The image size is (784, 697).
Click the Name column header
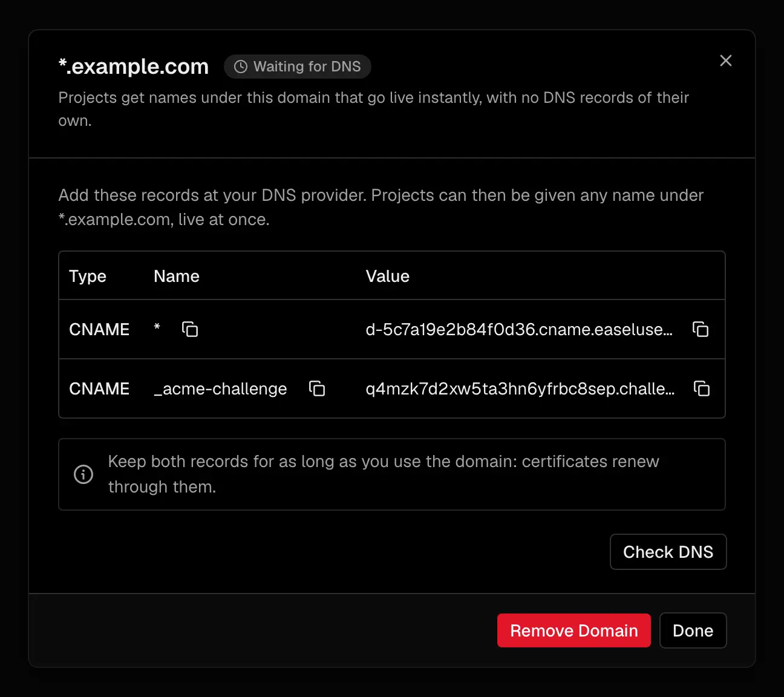[177, 276]
